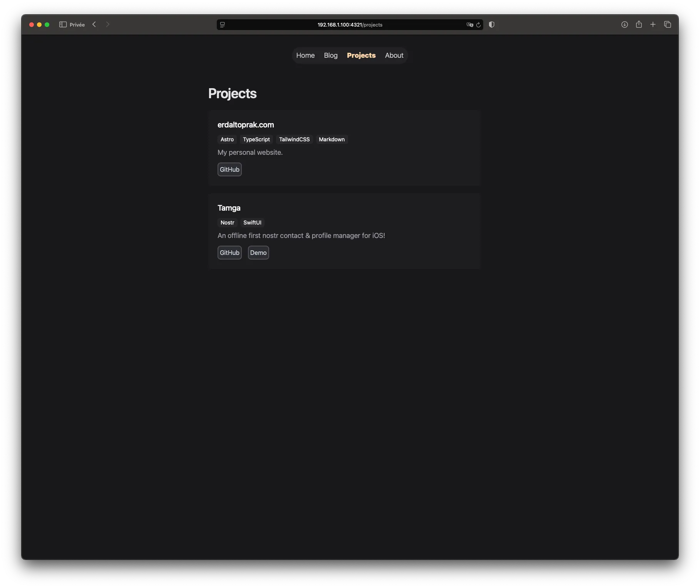Toggle the Safari sidebar
The image size is (700, 588).
click(x=62, y=24)
